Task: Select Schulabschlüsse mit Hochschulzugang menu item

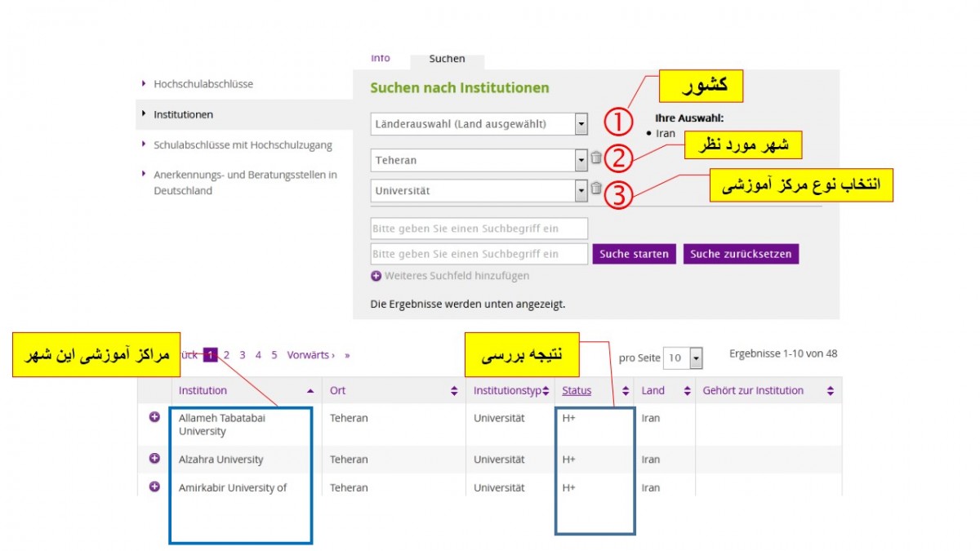Action: (x=243, y=145)
